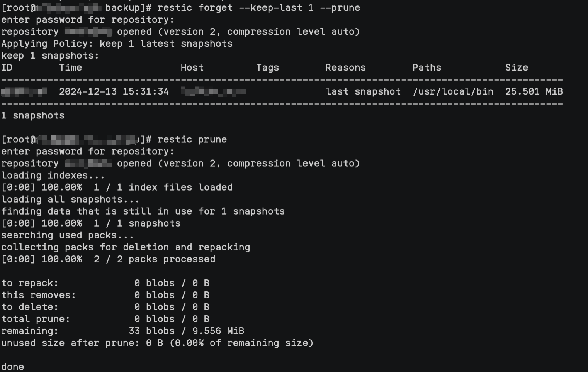The height and width of the screenshot is (372, 588).
Task: Click the 25.501 MiB size value
Action: (x=534, y=91)
